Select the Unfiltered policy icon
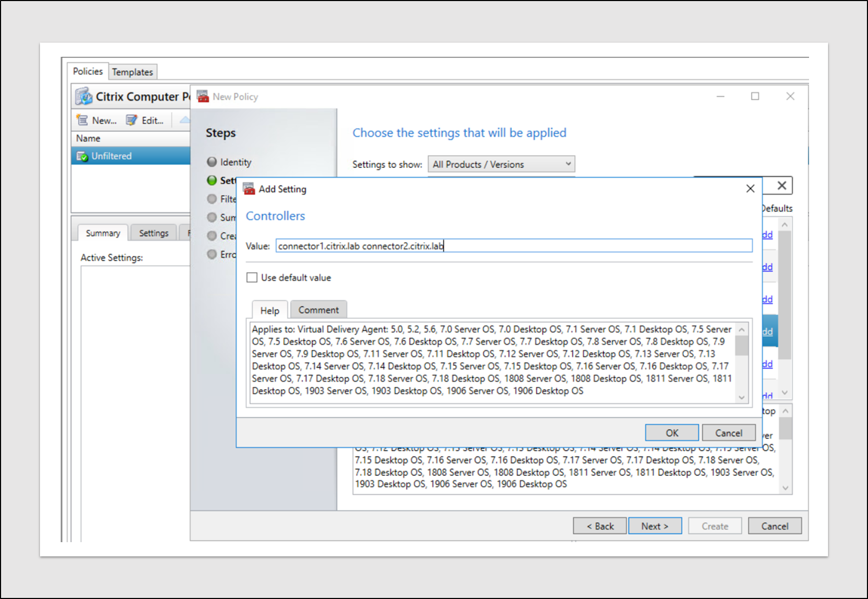The image size is (868, 599). coord(82,156)
